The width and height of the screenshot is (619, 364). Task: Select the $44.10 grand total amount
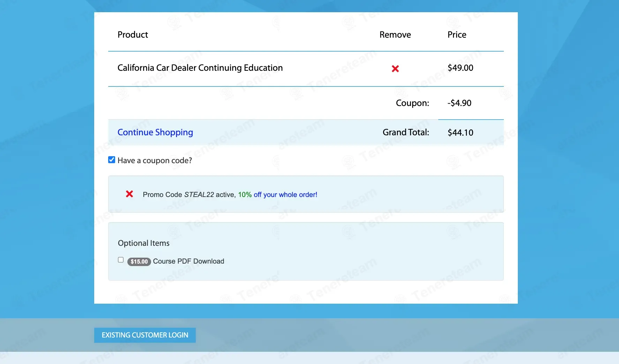460,132
